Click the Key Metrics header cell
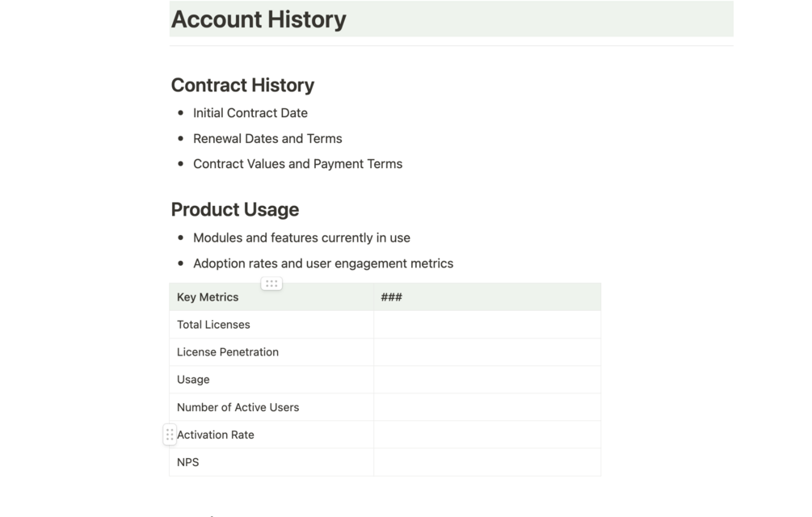Viewport: 812px width, 517px height. (271, 297)
